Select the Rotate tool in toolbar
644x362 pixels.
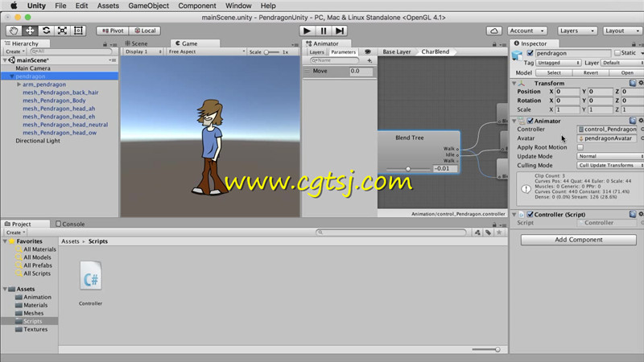pyautogui.click(x=46, y=31)
